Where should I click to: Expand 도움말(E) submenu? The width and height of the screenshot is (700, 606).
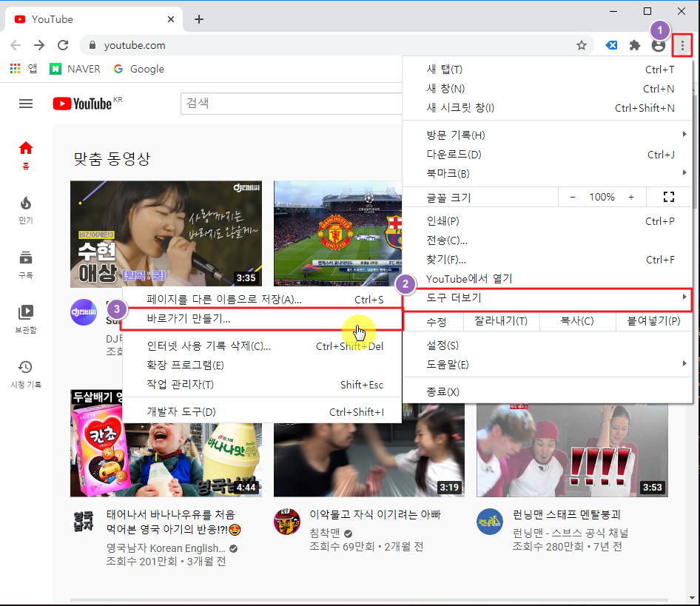[x=548, y=364]
